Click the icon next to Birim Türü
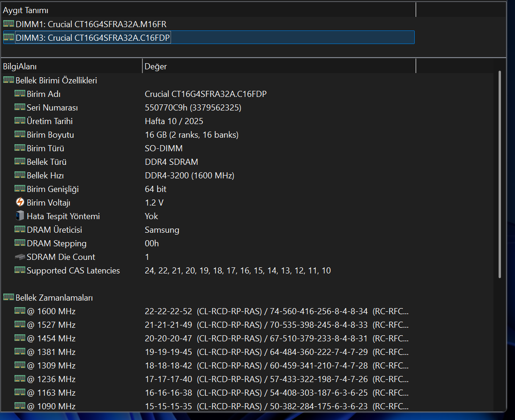Image resolution: width=515 pixels, height=420 pixels. [x=20, y=147]
